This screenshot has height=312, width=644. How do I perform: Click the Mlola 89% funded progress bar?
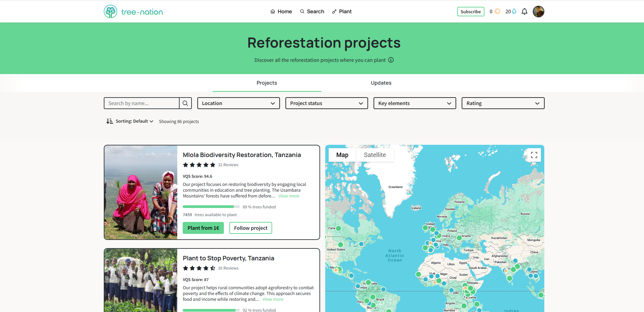[211, 207]
